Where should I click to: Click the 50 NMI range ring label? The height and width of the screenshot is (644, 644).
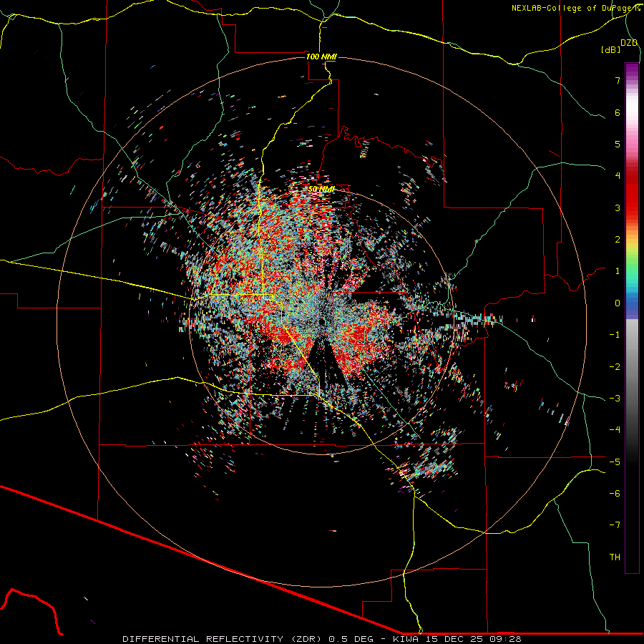pos(321,190)
